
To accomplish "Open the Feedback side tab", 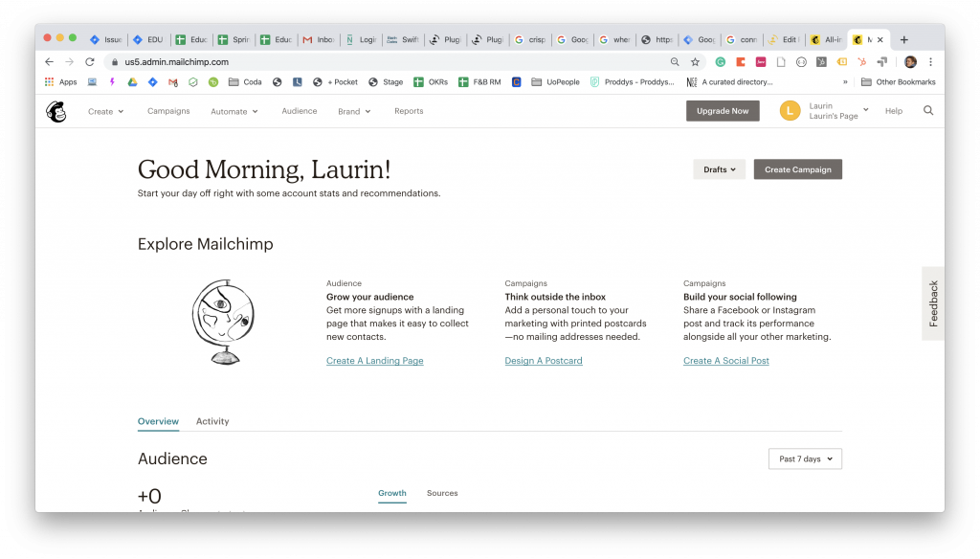I will (933, 303).
